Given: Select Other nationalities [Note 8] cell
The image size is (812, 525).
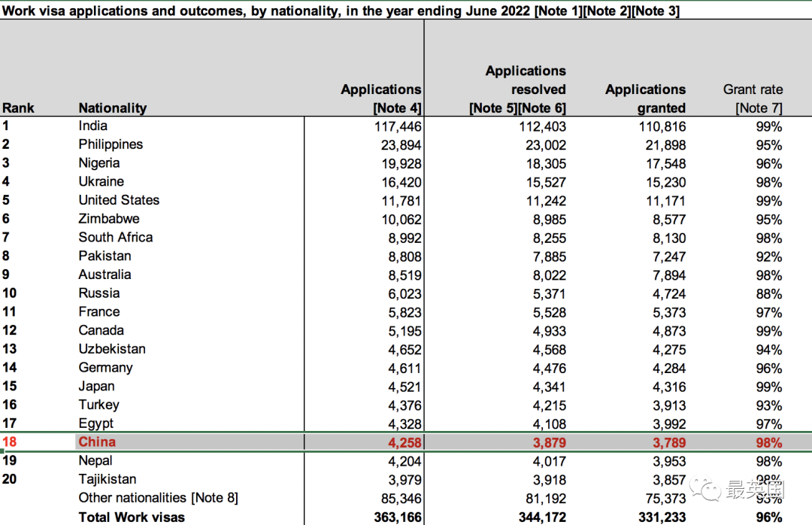Looking at the screenshot, I should (158, 498).
